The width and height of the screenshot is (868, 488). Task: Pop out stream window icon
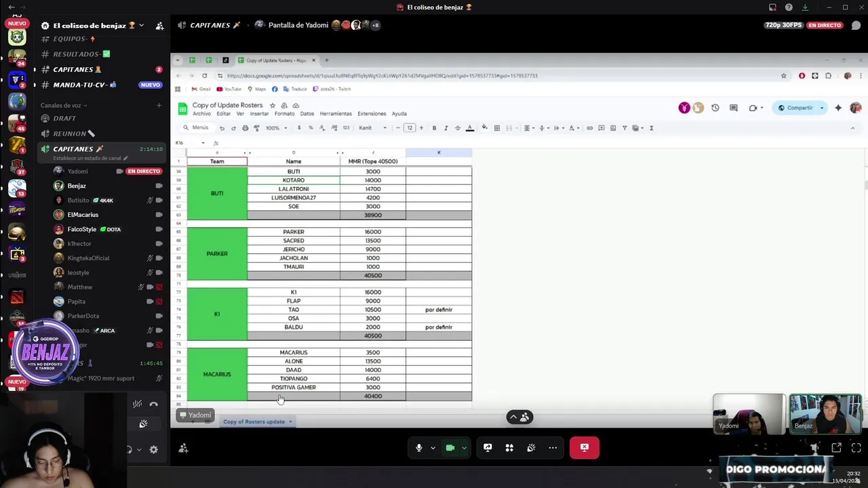tap(836, 447)
